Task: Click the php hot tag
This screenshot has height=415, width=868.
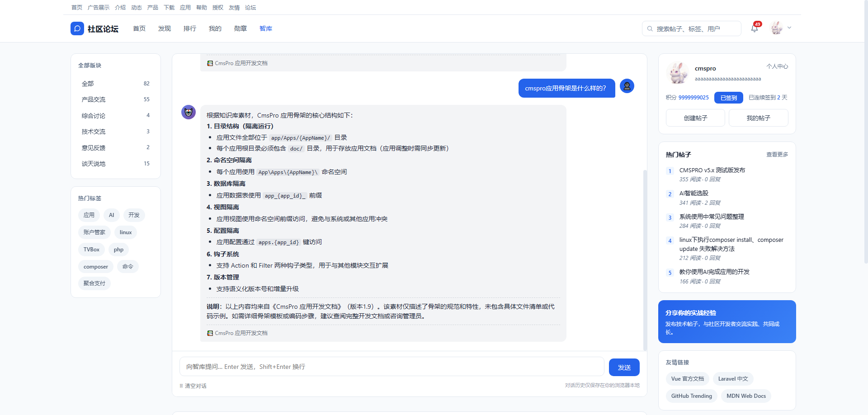Action: point(118,250)
